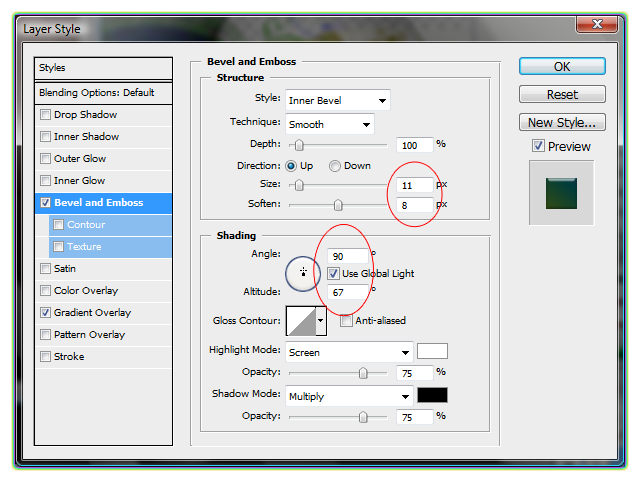The width and height of the screenshot is (640, 482).
Task: Click the angle and altitude light dial
Action: pos(303,273)
